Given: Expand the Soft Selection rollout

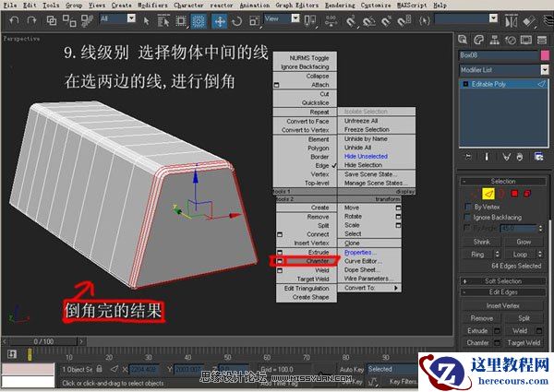Looking at the screenshot, I should click(x=503, y=281).
